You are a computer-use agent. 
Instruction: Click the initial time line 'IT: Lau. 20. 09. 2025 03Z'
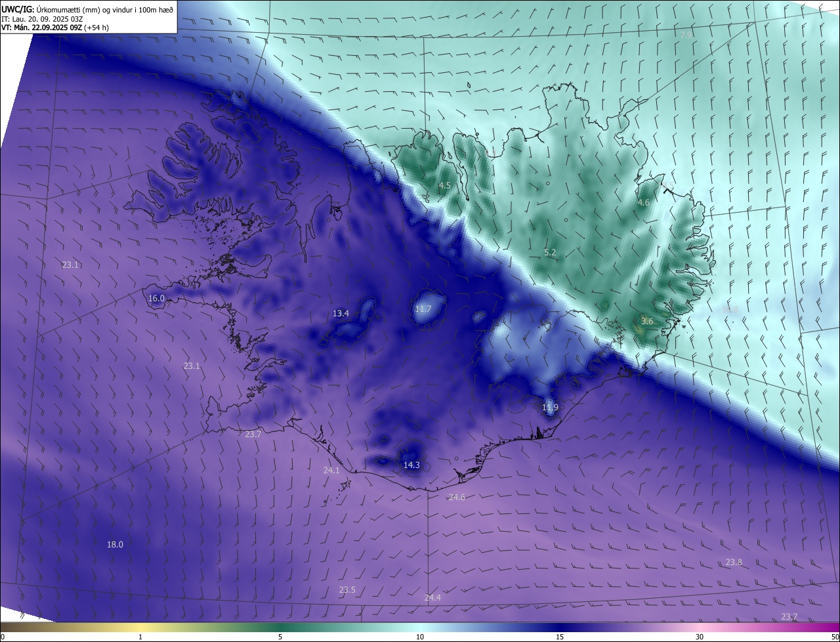coord(41,19)
